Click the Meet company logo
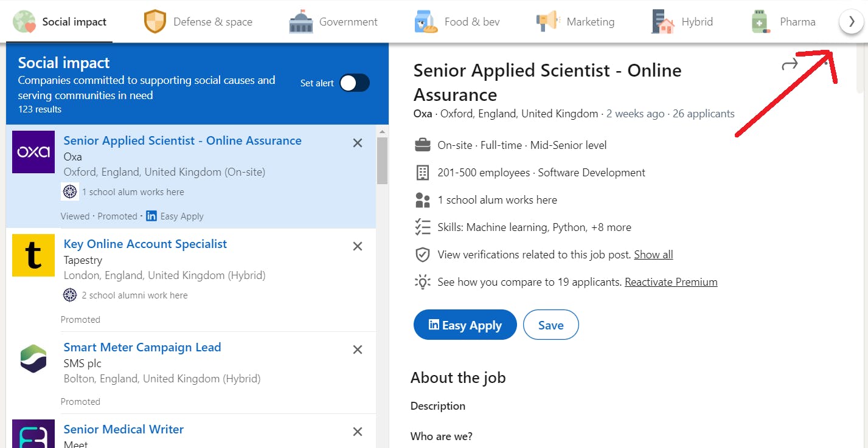868x448 pixels. pos(33,434)
